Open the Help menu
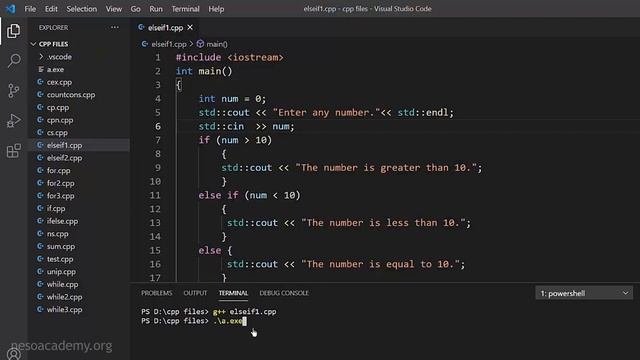This screenshot has height=360, width=640. coord(216,9)
